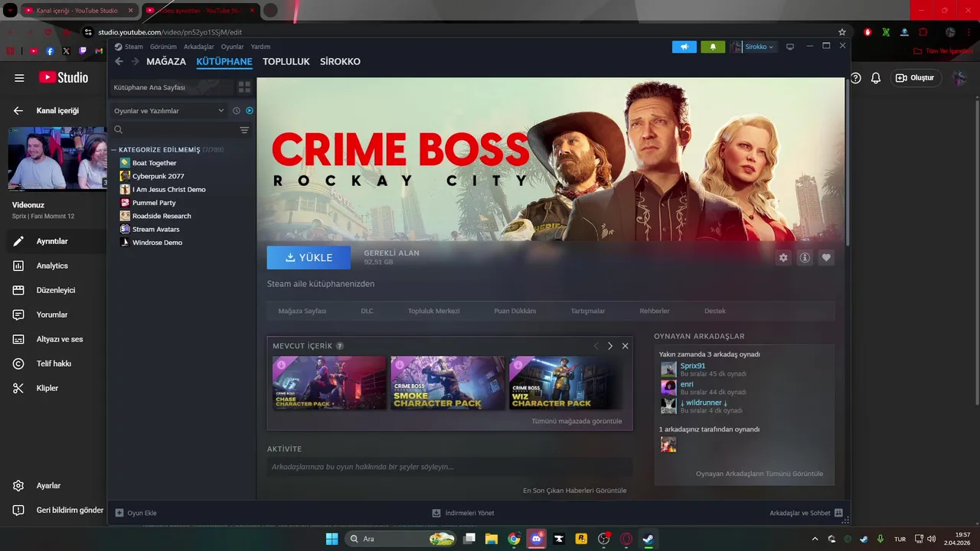Open En Son Çıkan Haberleri Görüntüle

tap(575, 491)
